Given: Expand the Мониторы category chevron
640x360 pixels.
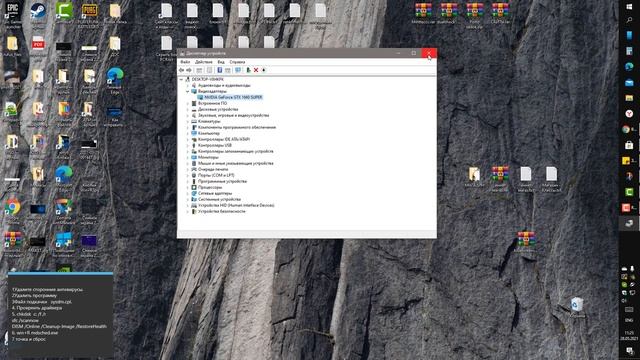Looking at the screenshot, I should 188,157.
